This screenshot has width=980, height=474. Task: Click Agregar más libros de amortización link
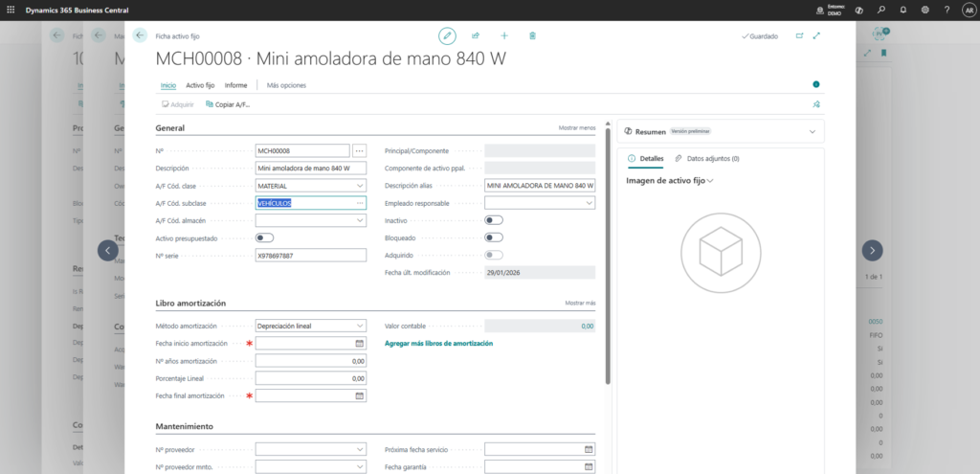pos(438,343)
